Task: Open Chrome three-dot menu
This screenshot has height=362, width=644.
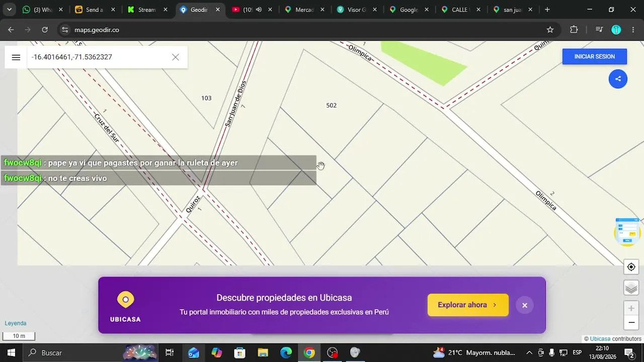Action: point(633,30)
